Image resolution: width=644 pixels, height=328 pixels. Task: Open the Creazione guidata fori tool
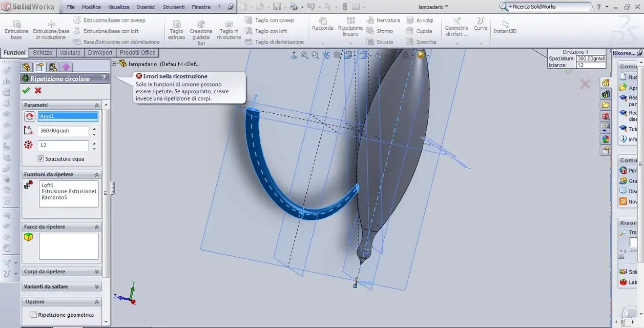pyautogui.click(x=201, y=25)
